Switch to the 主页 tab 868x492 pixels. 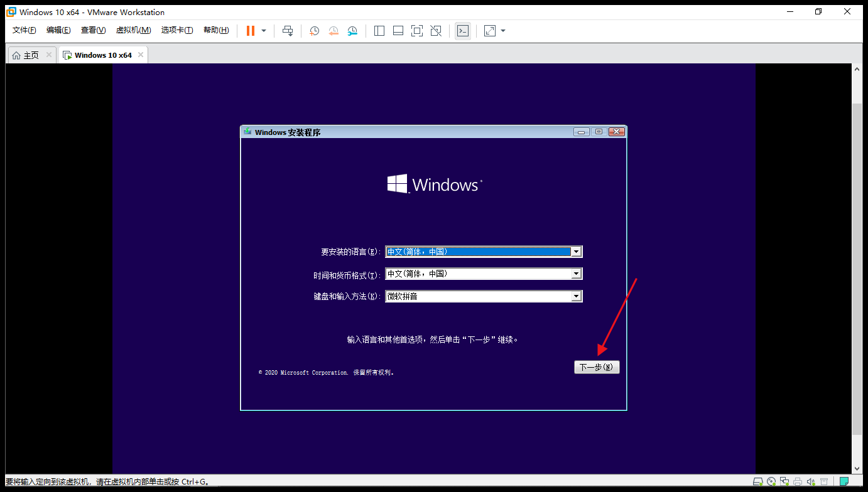pyautogui.click(x=31, y=55)
